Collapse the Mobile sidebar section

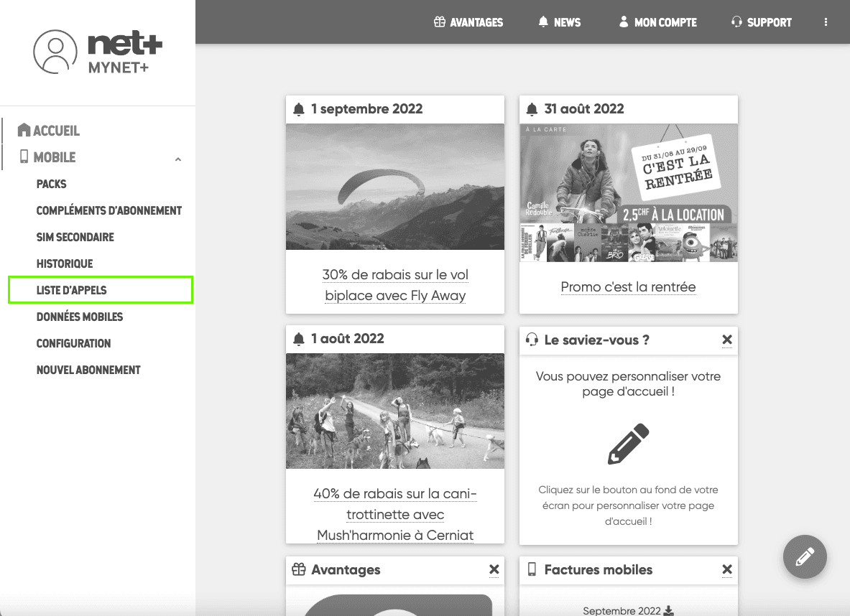point(178,159)
